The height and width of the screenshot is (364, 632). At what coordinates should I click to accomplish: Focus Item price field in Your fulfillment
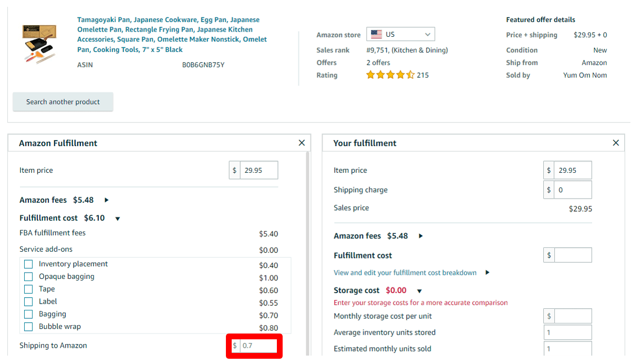(573, 170)
